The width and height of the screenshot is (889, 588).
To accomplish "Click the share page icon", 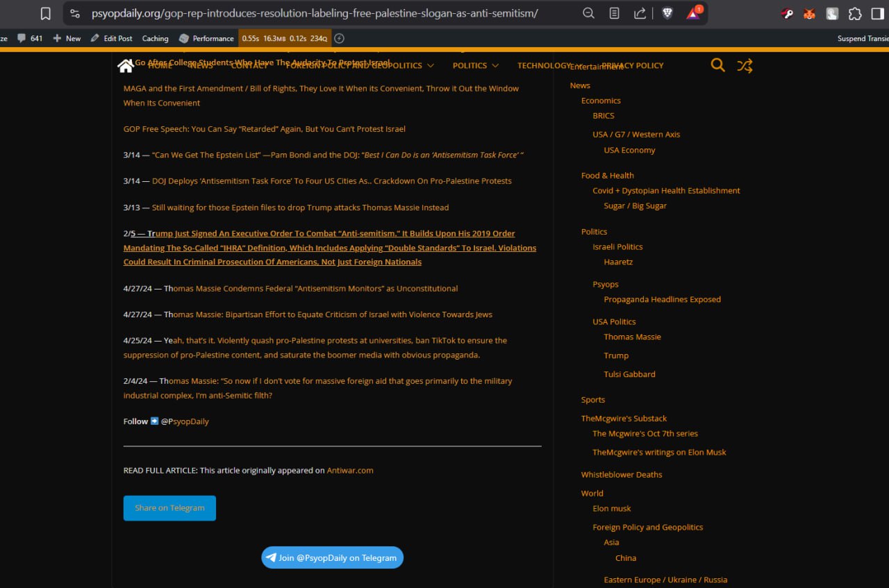I will (x=640, y=13).
